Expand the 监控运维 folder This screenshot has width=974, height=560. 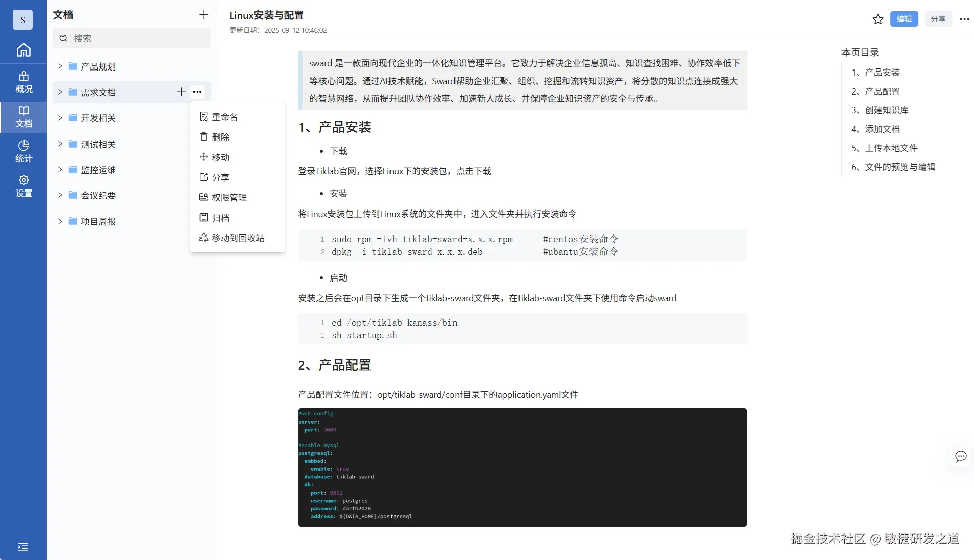(60, 170)
